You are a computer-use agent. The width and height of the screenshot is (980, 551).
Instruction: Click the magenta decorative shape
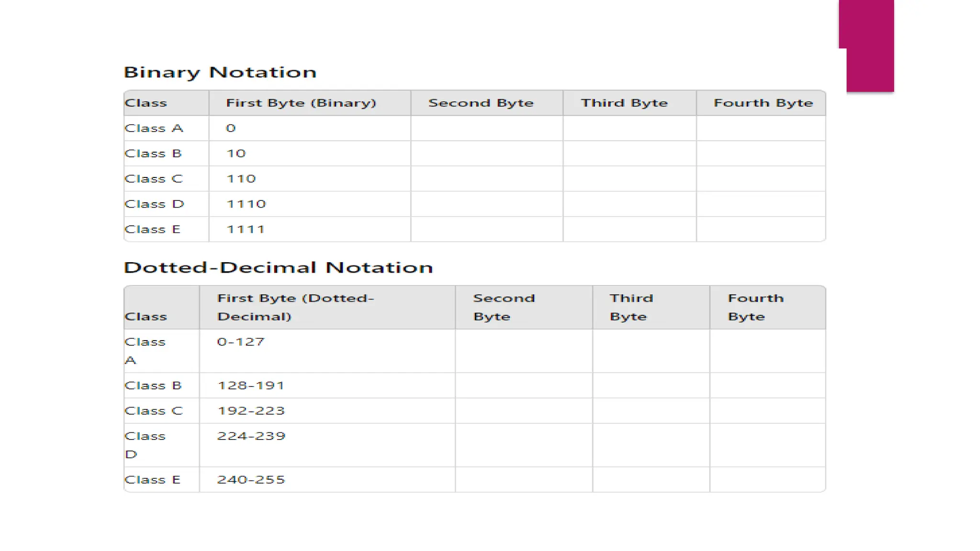click(x=869, y=45)
